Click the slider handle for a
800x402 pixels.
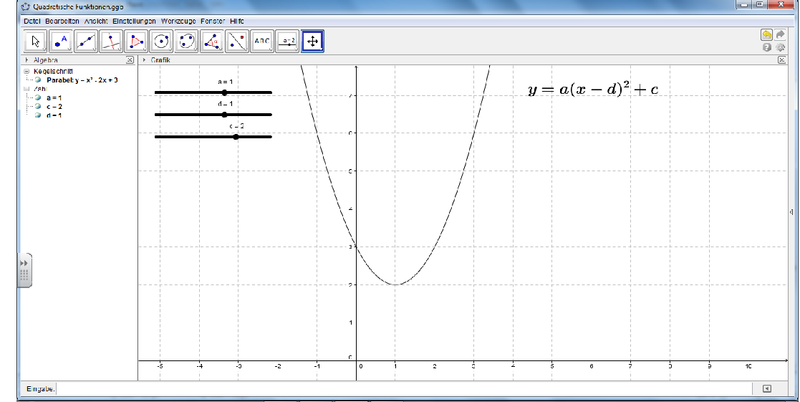pyautogui.click(x=224, y=92)
